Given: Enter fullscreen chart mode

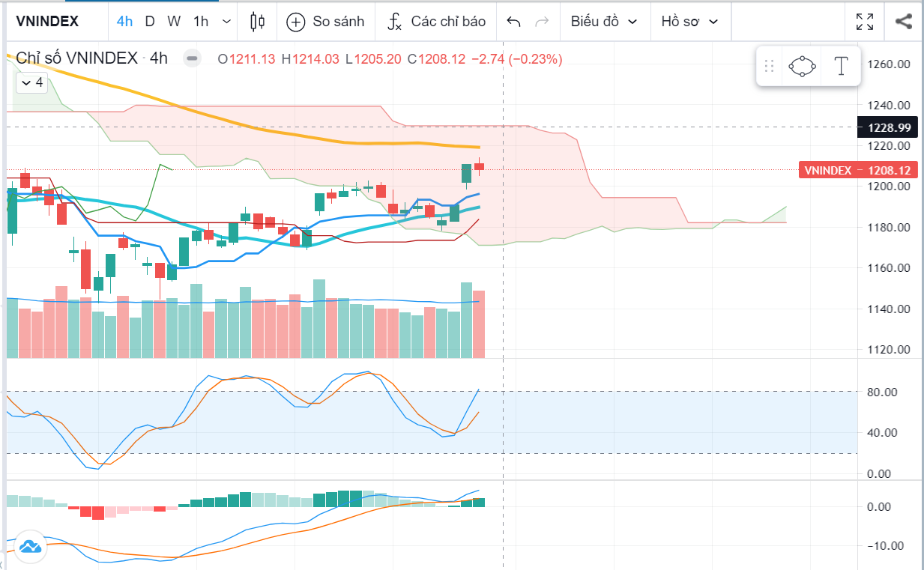Looking at the screenshot, I should 864,22.
